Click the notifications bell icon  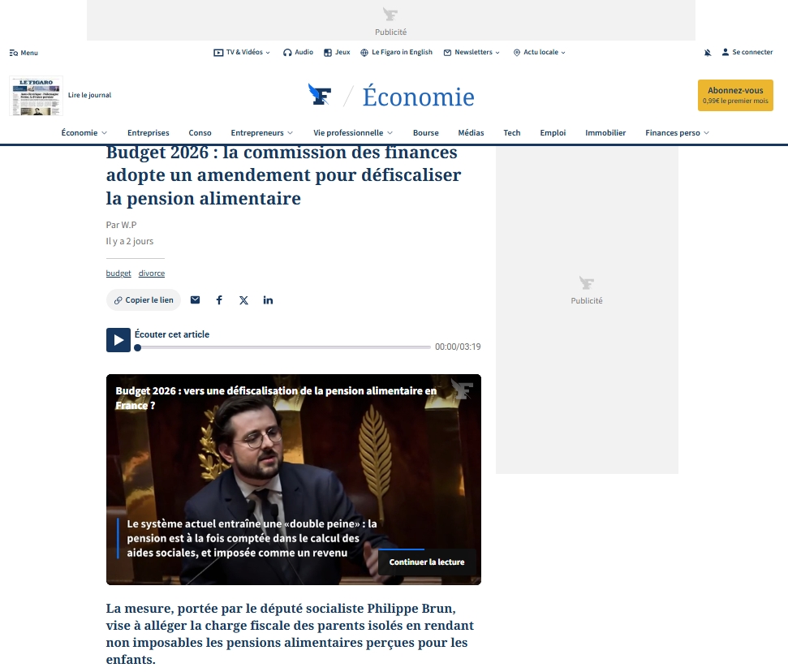pyautogui.click(x=708, y=53)
